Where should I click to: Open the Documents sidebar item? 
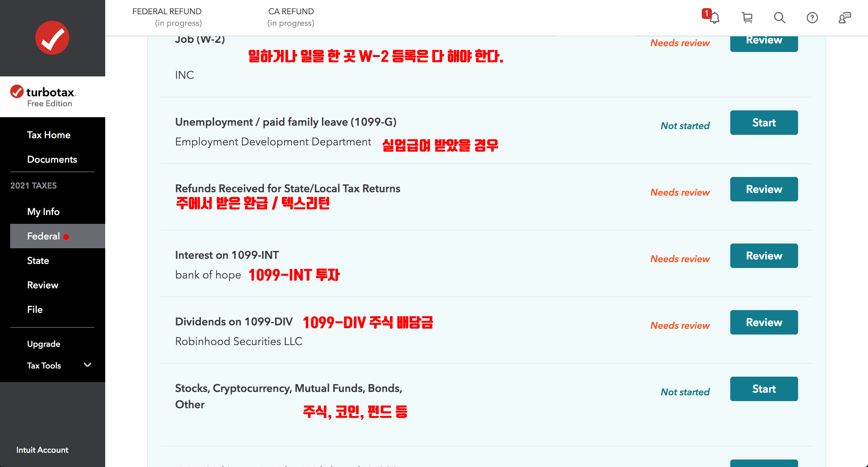pos(52,159)
